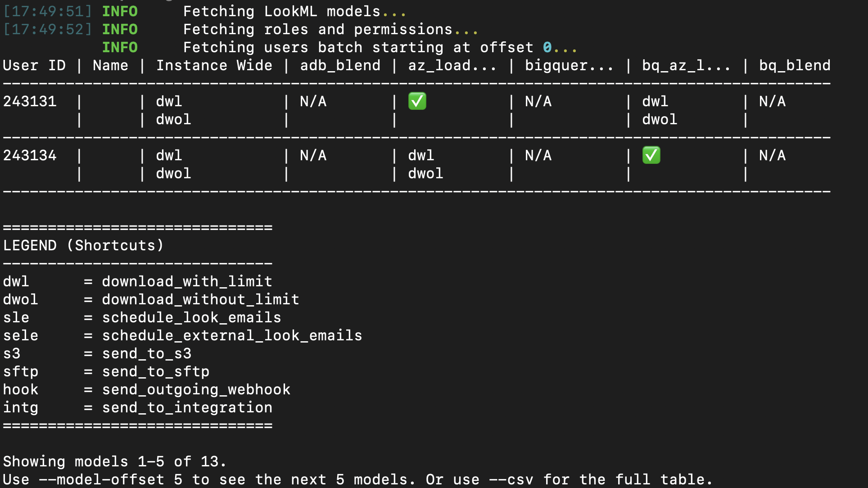Click the 'Showing models 1-5 of 13' line
The height and width of the screenshot is (488, 868).
point(115,461)
